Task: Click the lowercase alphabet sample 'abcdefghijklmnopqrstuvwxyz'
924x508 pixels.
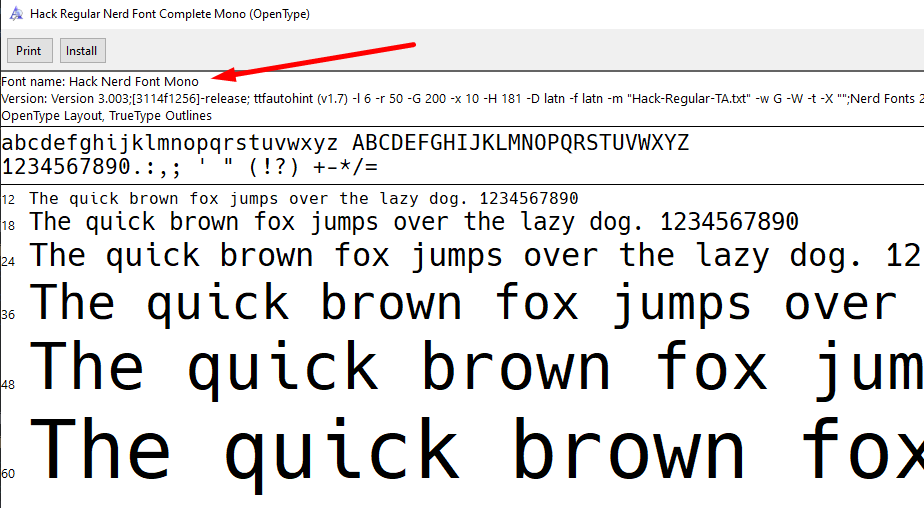Action: (x=170, y=142)
